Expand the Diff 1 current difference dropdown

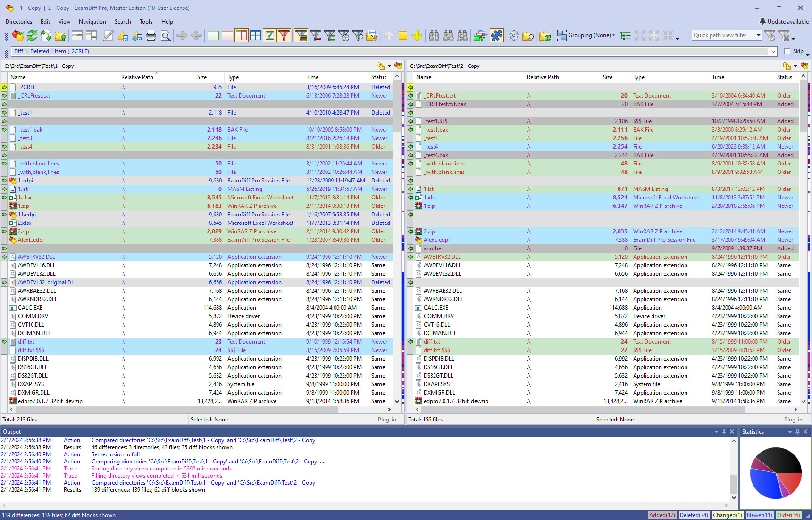pos(773,51)
